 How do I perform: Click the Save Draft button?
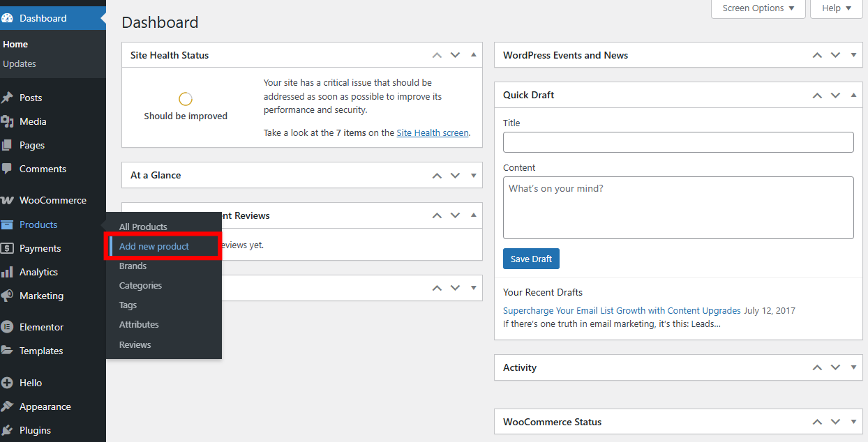tap(531, 259)
